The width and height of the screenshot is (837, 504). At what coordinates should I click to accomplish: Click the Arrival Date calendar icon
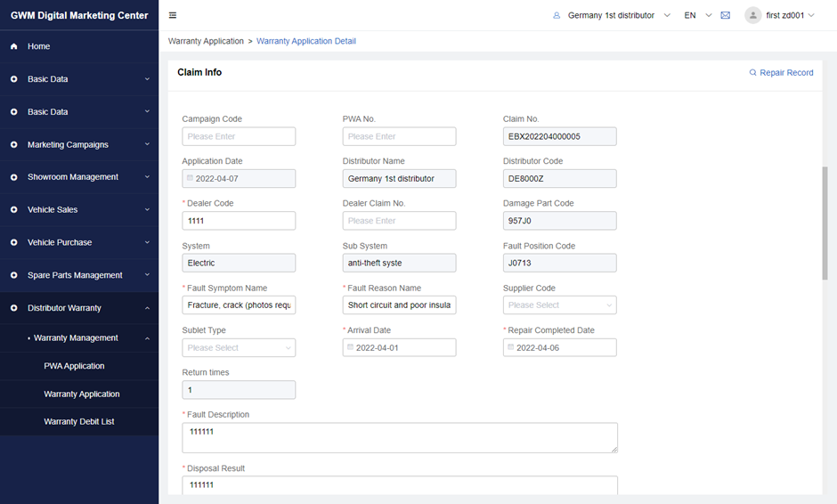[x=349, y=348]
